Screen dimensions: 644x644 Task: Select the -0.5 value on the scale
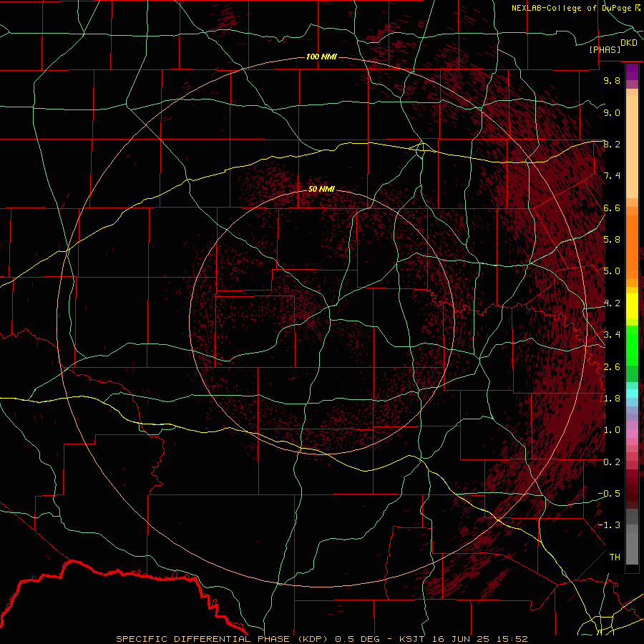click(x=609, y=494)
